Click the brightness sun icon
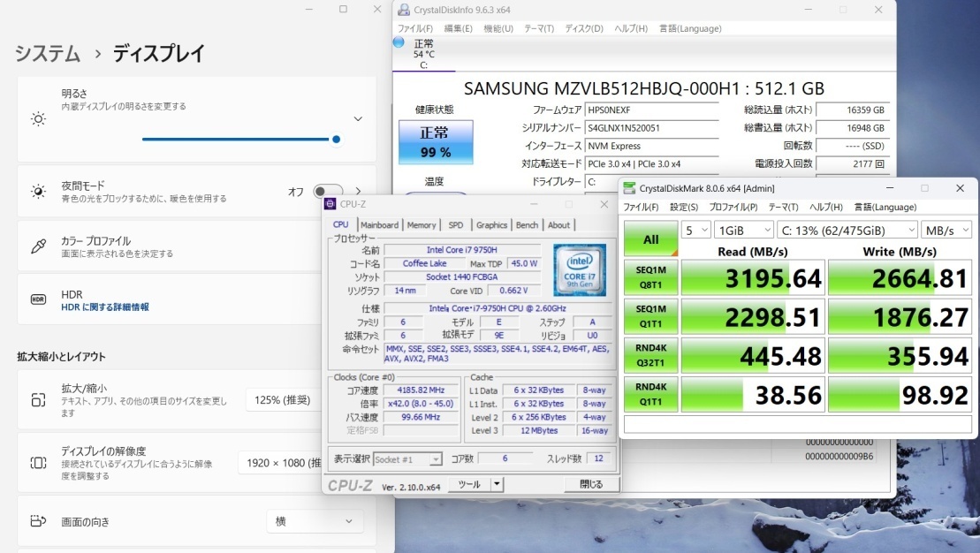Screen dimensions: 980x553 click(x=38, y=118)
